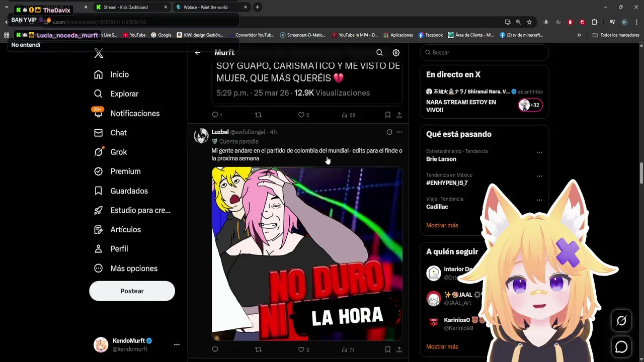644x362 pixels.
Task: Open Todos los marcadores folder
Action: [x=616, y=35]
